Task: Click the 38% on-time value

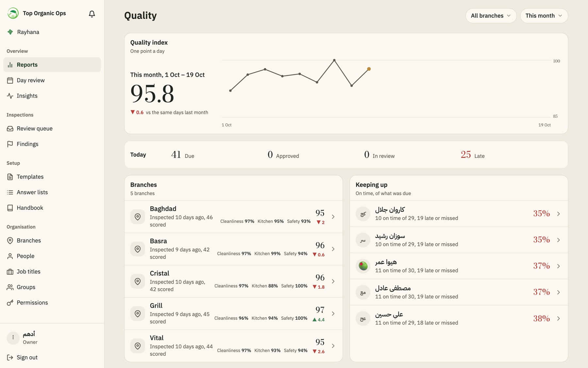Action: point(541,318)
